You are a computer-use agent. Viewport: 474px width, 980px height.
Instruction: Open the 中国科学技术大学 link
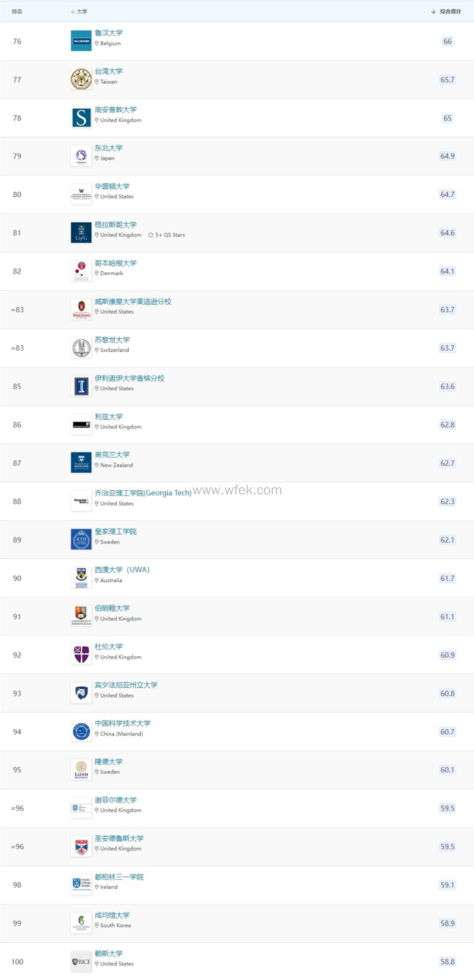coord(123,723)
